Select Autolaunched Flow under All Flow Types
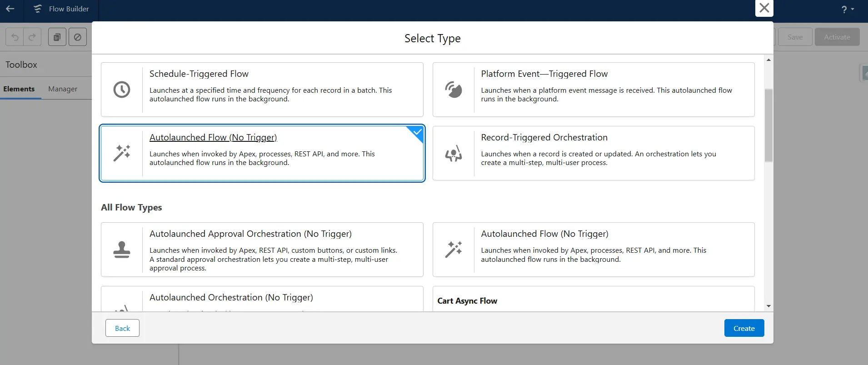Image resolution: width=868 pixels, height=365 pixels. coord(545,234)
